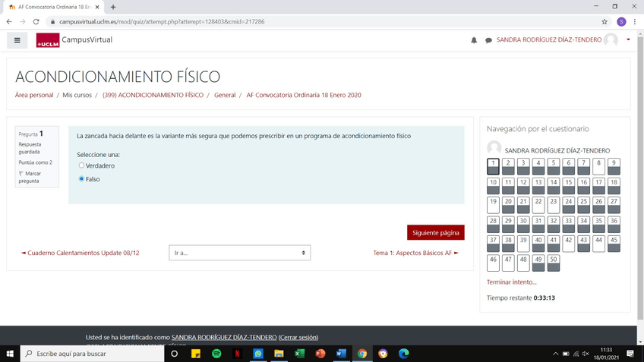644x362 pixels.
Task: Open the hamburger side menu
Action: (17, 40)
